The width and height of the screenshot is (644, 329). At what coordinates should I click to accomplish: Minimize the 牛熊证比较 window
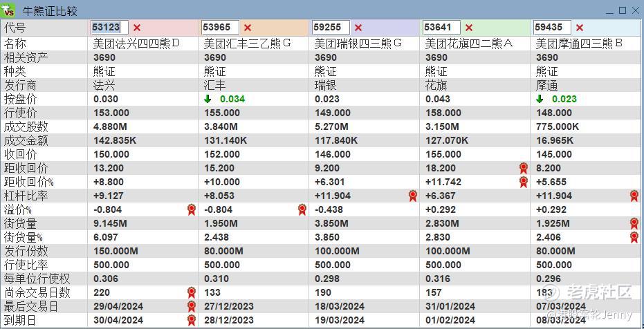(609, 10)
